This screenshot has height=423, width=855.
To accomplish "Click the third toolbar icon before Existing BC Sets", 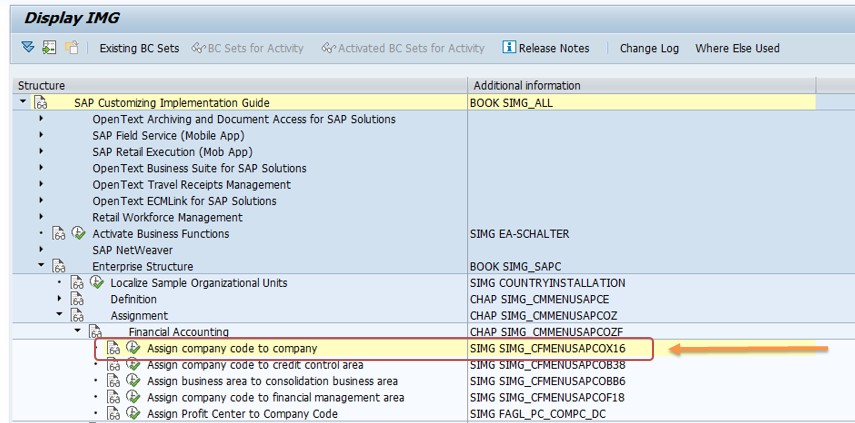I will [71, 47].
